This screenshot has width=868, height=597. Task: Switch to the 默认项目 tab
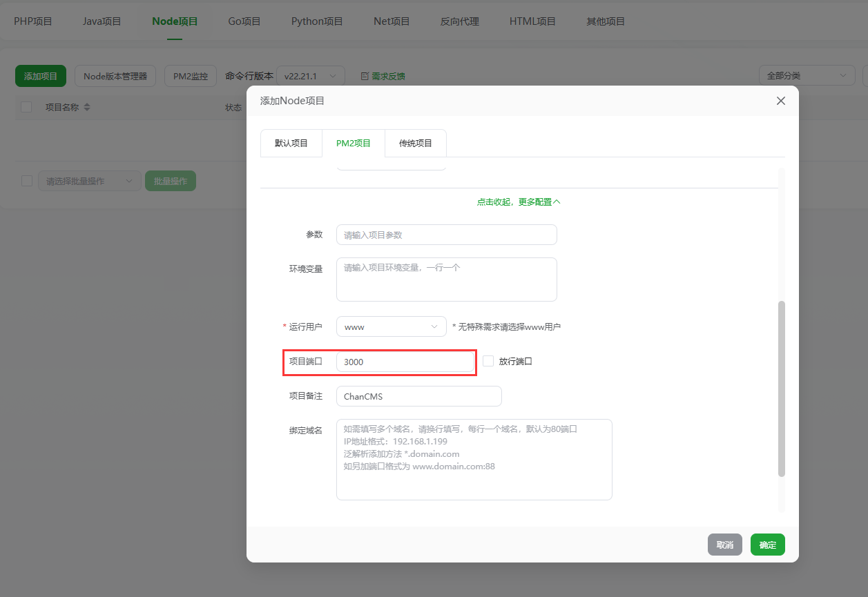pyautogui.click(x=291, y=143)
